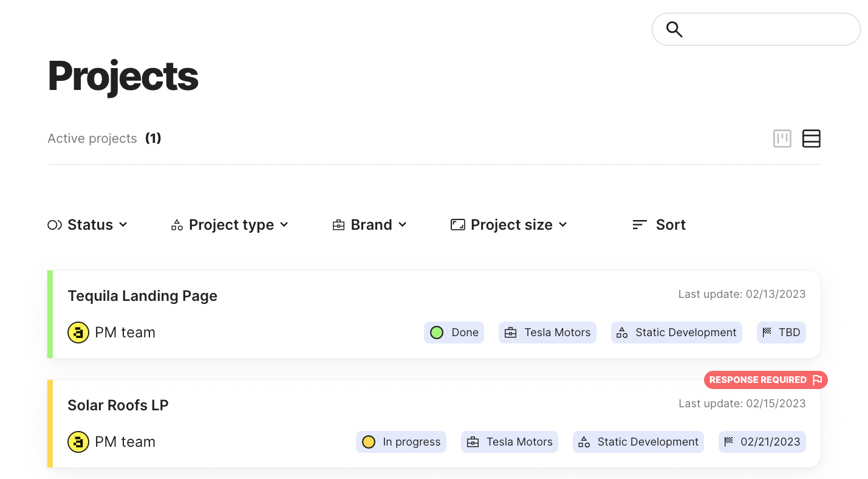Click Tesla Motors tag on Solar Roofs LP

pyautogui.click(x=510, y=442)
